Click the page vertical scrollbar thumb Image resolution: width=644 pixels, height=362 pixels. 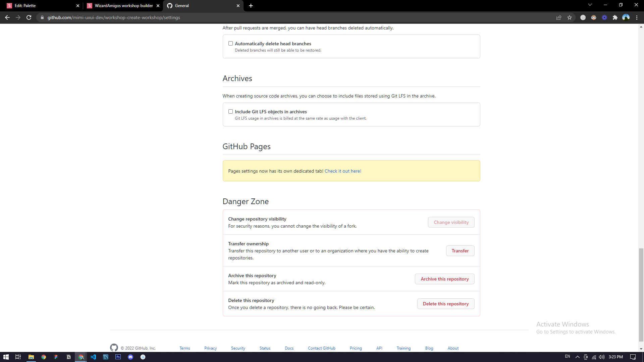point(641,295)
